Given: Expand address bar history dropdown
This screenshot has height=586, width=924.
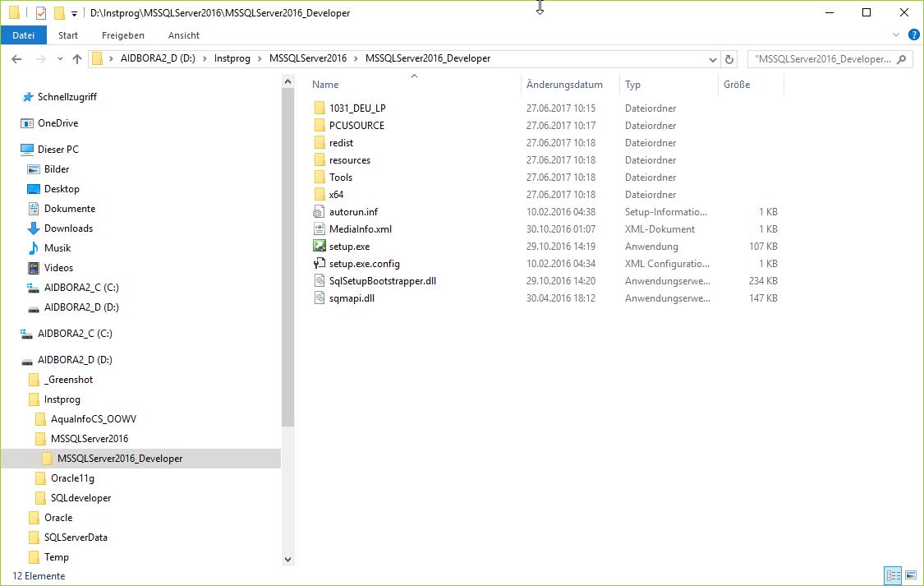Looking at the screenshot, I should pos(712,59).
